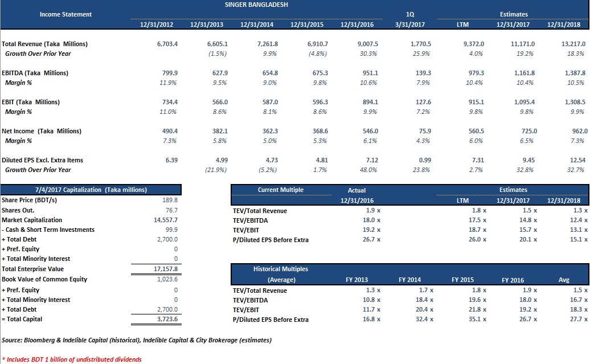Viewport: 590px width, 364px height.
Task: Select the 26.0 x LTM P/E multiple
Action: tap(477, 239)
